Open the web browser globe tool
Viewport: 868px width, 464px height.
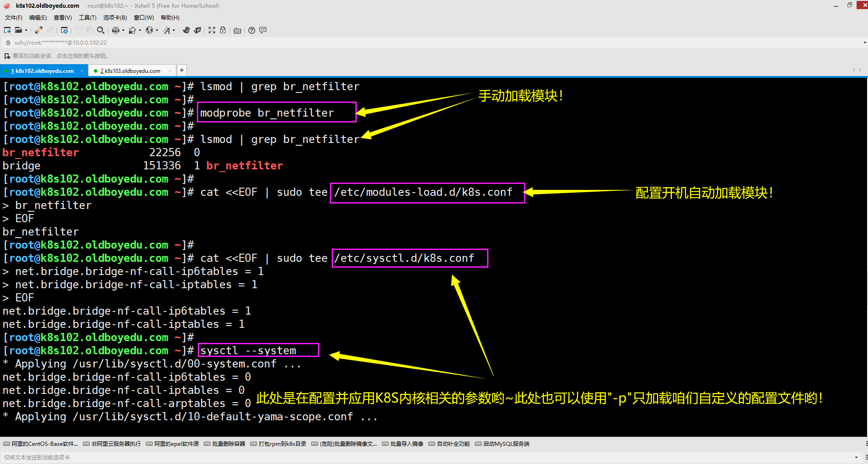[150, 30]
